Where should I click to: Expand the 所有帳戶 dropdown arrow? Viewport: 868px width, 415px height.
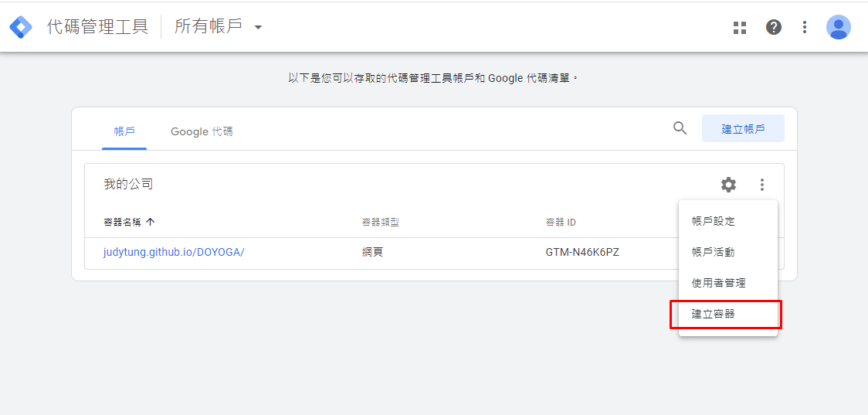[257, 27]
